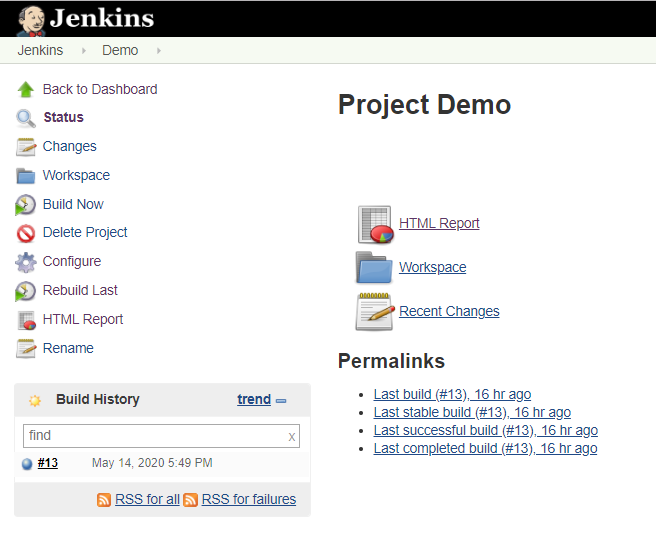The image size is (656, 550).
Task: Open the RSS for failures link
Action: tap(249, 499)
